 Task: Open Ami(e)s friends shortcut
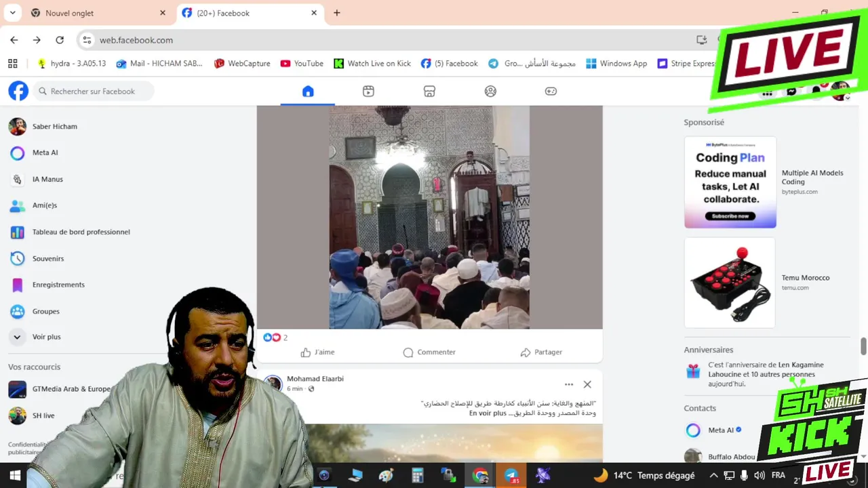pos(44,205)
